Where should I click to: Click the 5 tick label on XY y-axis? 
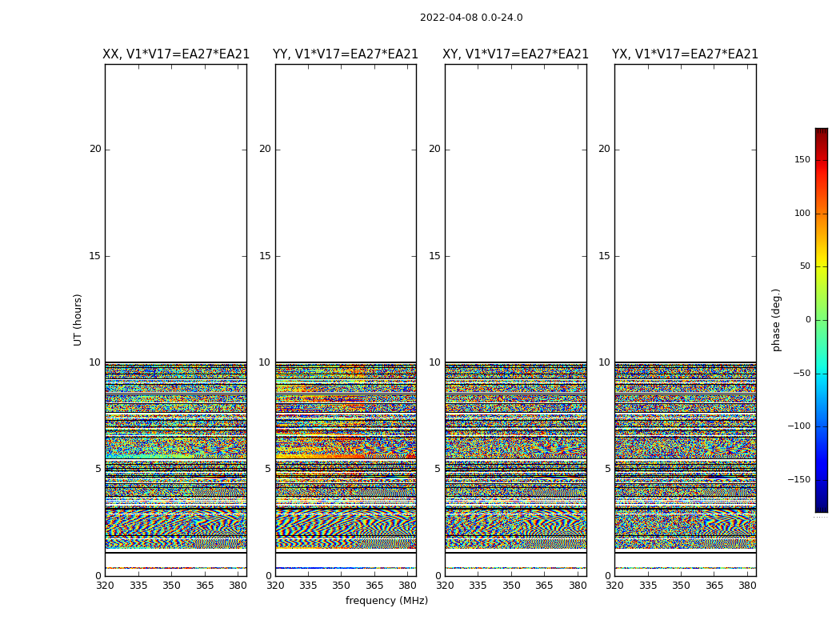(x=438, y=469)
